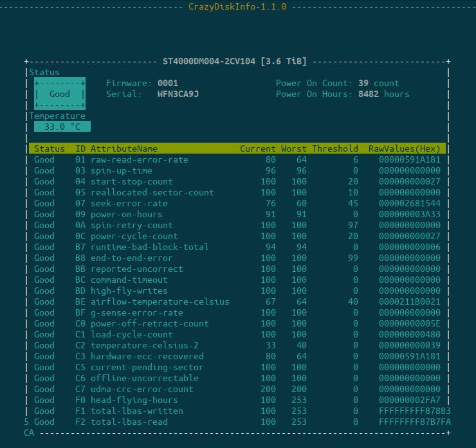Select the runtime-bad-block-total attribute
The image size is (476, 448).
[x=149, y=247]
